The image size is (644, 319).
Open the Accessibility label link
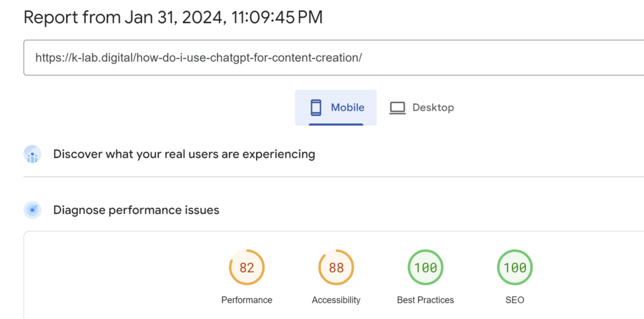336,300
